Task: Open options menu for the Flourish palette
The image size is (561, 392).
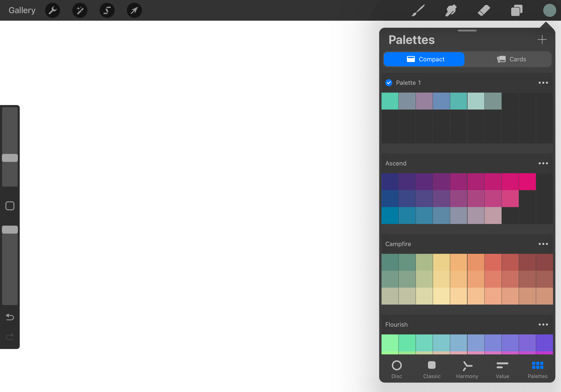Action: click(543, 324)
